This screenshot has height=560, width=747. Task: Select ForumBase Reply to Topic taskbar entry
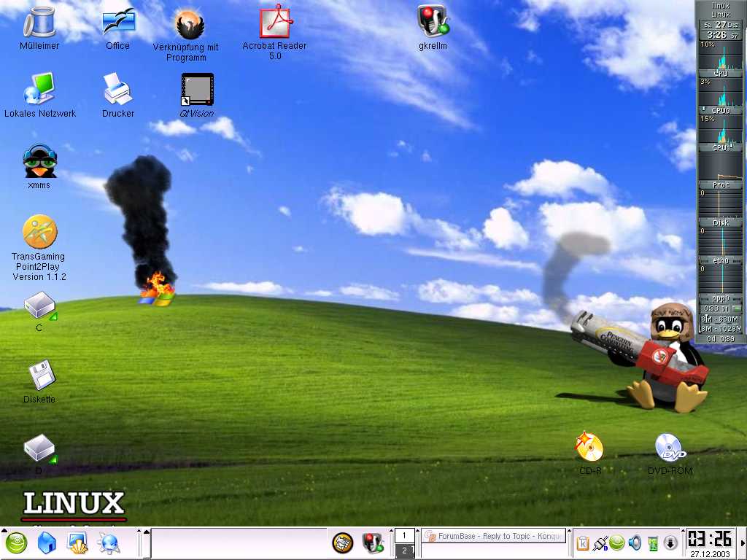click(494, 536)
